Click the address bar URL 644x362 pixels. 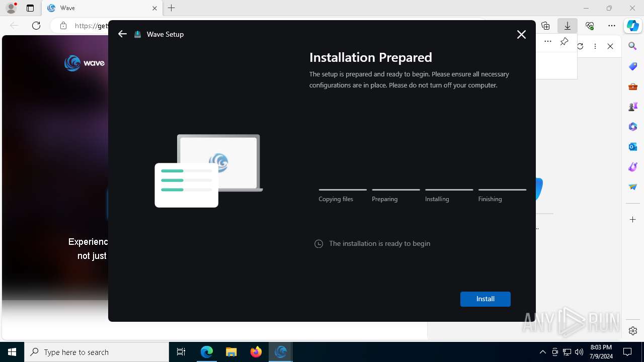point(91,26)
